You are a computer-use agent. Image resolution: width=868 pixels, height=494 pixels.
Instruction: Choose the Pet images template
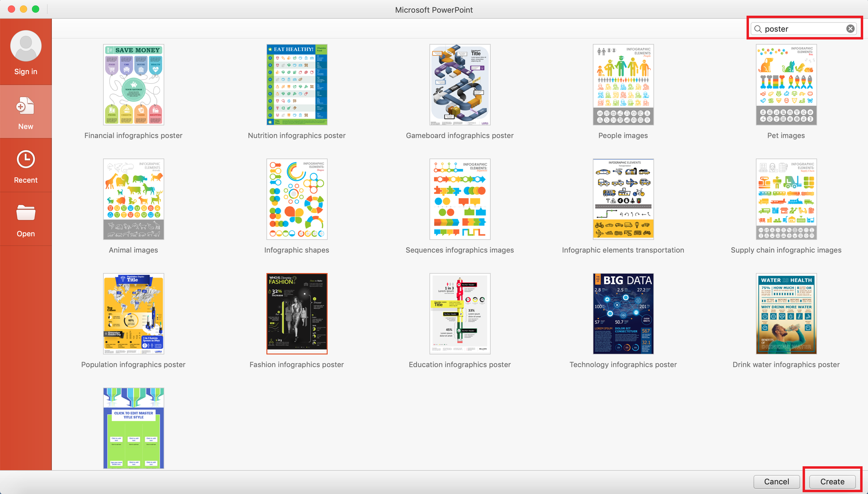click(x=786, y=84)
